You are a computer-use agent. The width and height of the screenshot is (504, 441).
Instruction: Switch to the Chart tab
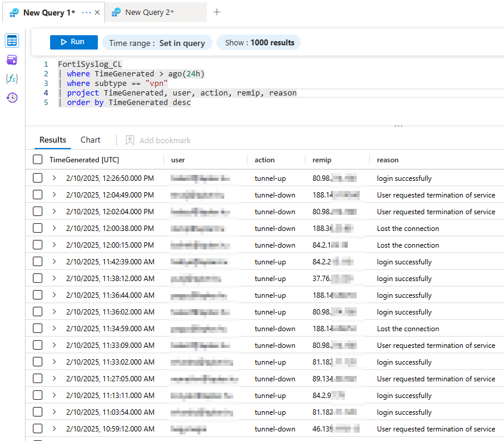91,140
